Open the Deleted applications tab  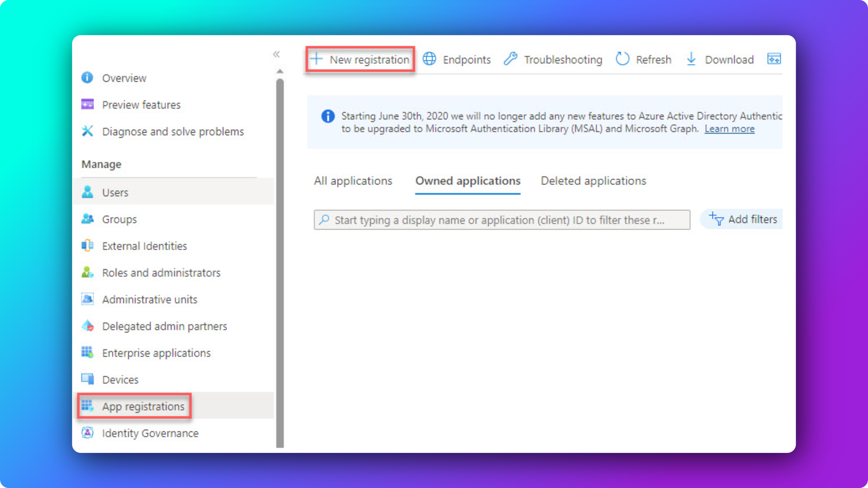(x=593, y=181)
